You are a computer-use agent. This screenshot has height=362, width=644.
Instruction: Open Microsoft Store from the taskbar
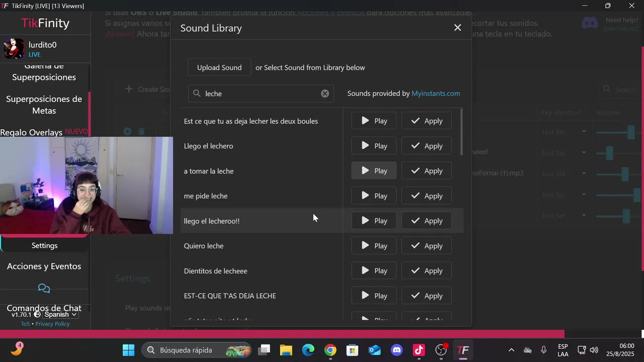tap(352, 350)
